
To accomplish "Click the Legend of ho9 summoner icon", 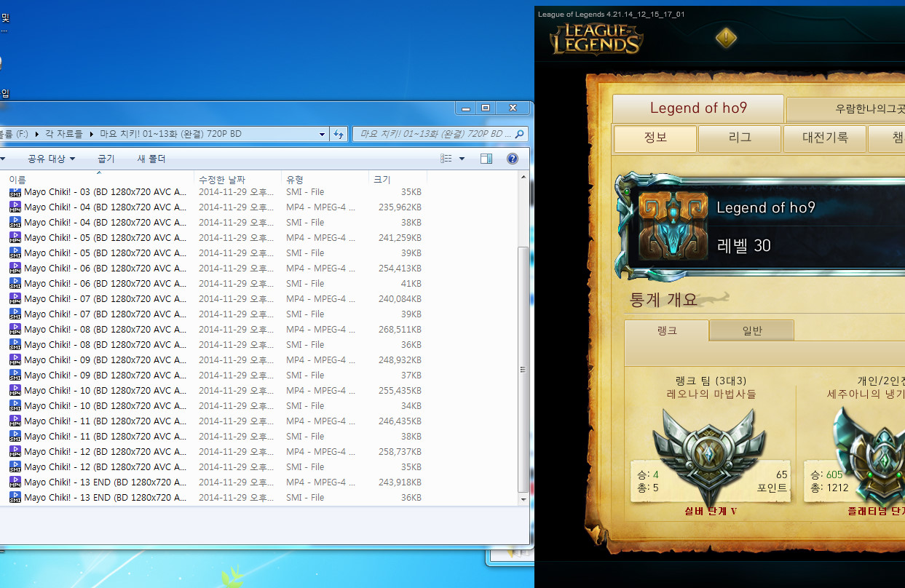I will (x=673, y=226).
